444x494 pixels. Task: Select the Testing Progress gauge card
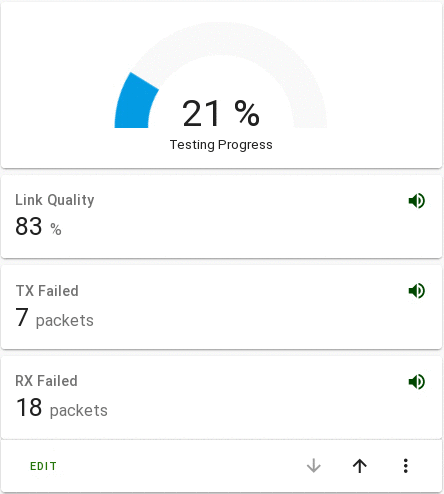pyautogui.click(x=221, y=85)
